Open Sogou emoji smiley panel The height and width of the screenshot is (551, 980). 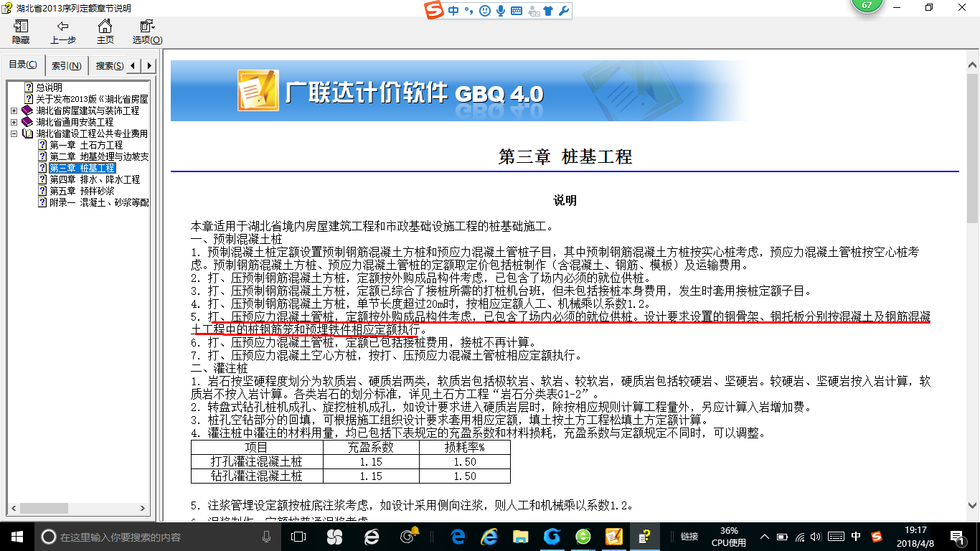point(485,11)
